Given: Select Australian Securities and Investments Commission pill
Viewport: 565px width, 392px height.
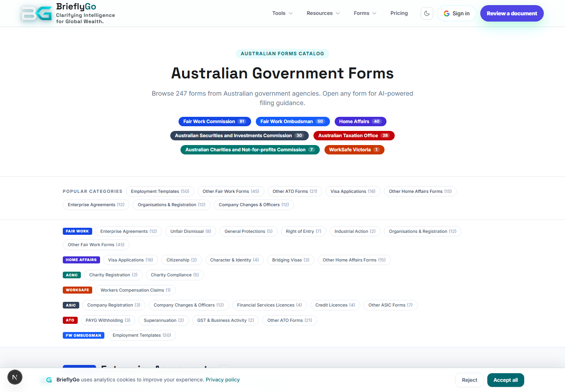Looking at the screenshot, I should 239,136.
